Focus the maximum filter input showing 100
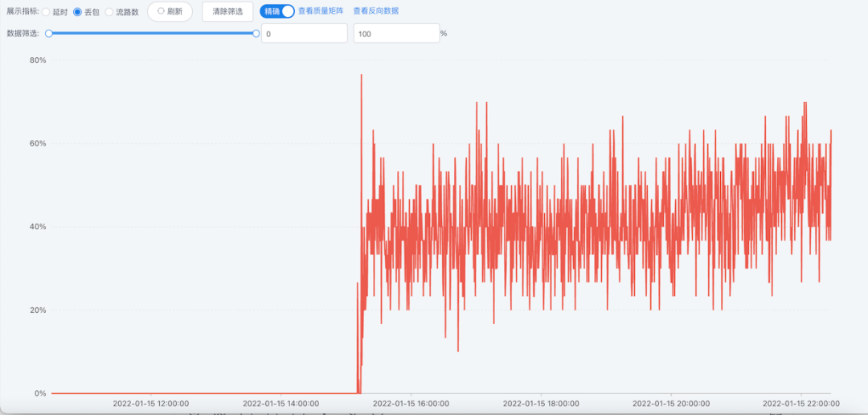 point(396,34)
